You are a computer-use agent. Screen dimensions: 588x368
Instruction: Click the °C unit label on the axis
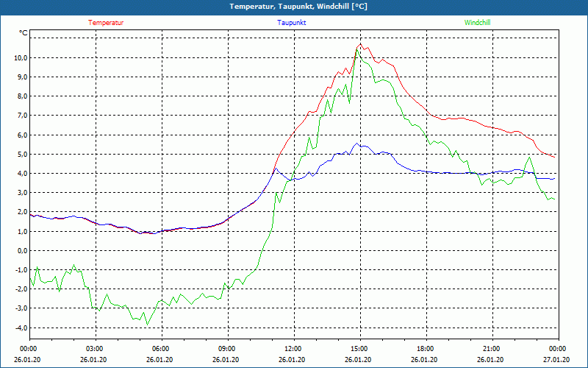click(24, 33)
